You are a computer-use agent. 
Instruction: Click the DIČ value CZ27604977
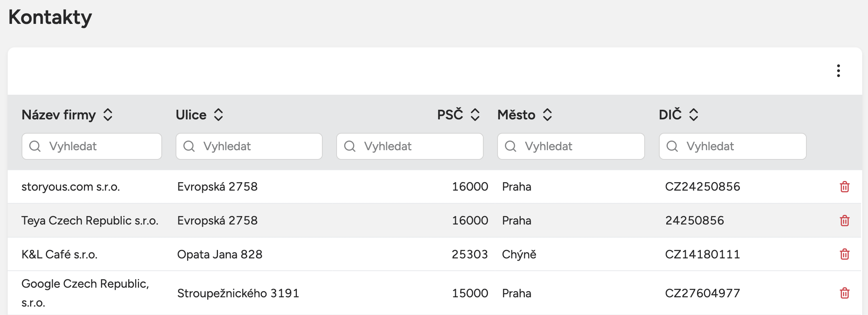coord(702,293)
